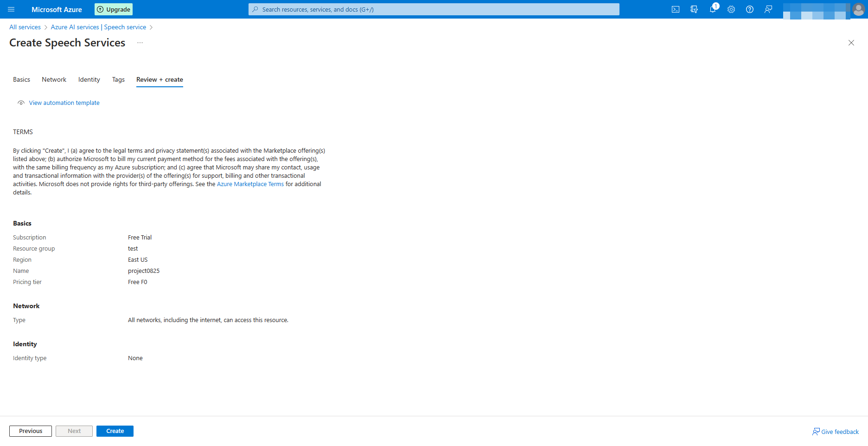Click the View automation template link

tap(64, 103)
